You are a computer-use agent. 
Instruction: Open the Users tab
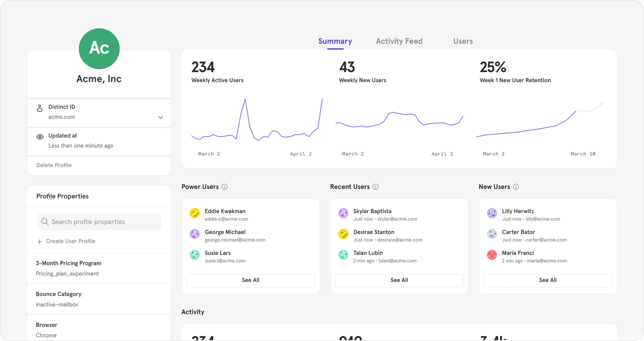(463, 41)
